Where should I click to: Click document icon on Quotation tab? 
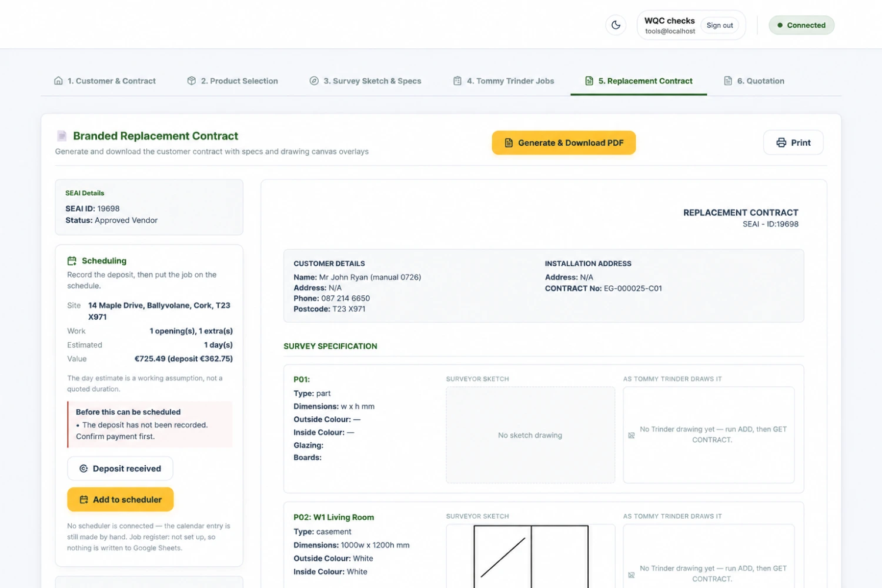pos(728,81)
